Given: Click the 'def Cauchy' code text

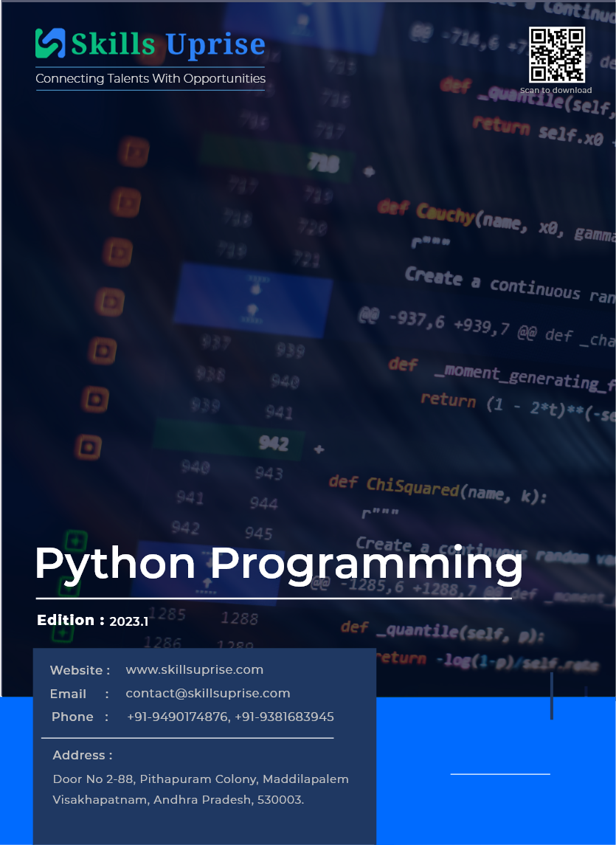Looking at the screenshot, I should (x=426, y=212).
